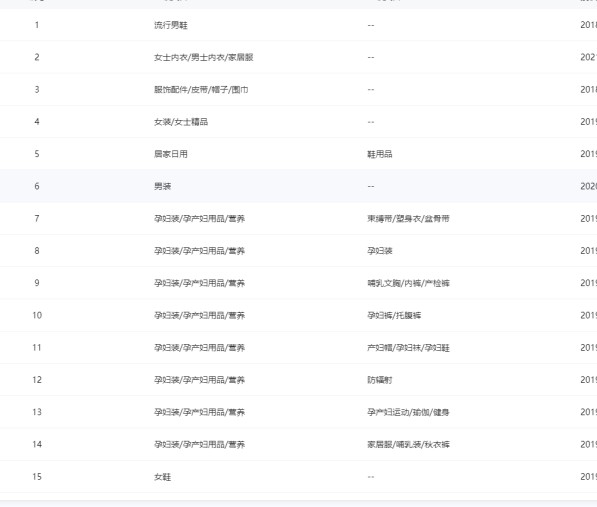Click category 女士内衣/男士内衣/家居服 in row 2
597x507 pixels.
pyautogui.click(x=204, y=57)
